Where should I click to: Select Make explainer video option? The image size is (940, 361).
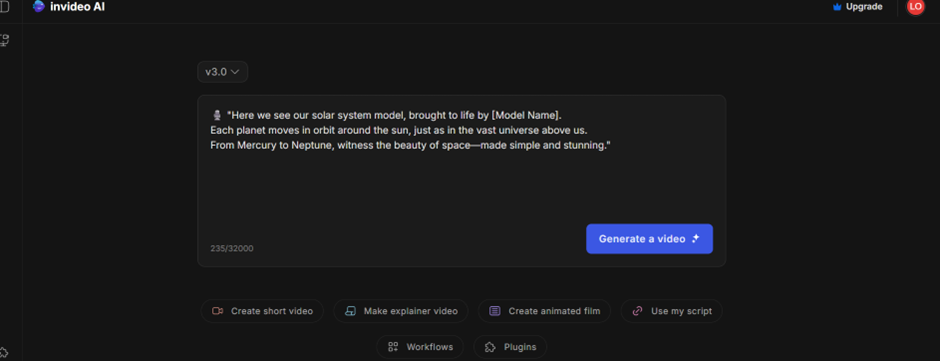pos(401,311)
